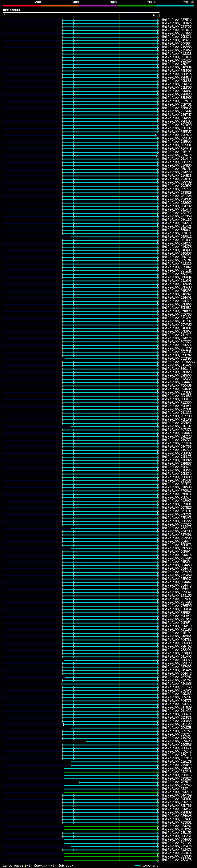Image resolution: width=197 pixels, height=868 pixels.
Task: Open hit UniRef100_Q9M600
Action: (177, 375)
